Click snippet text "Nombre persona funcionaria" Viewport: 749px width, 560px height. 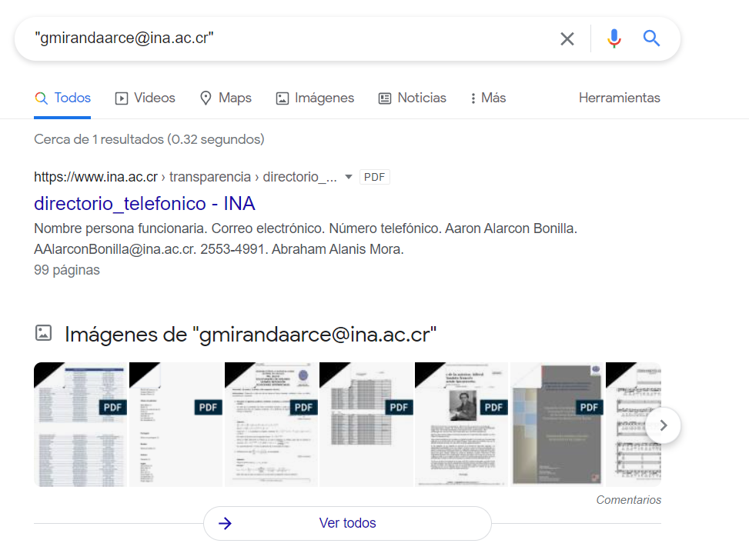click(120, 228)
